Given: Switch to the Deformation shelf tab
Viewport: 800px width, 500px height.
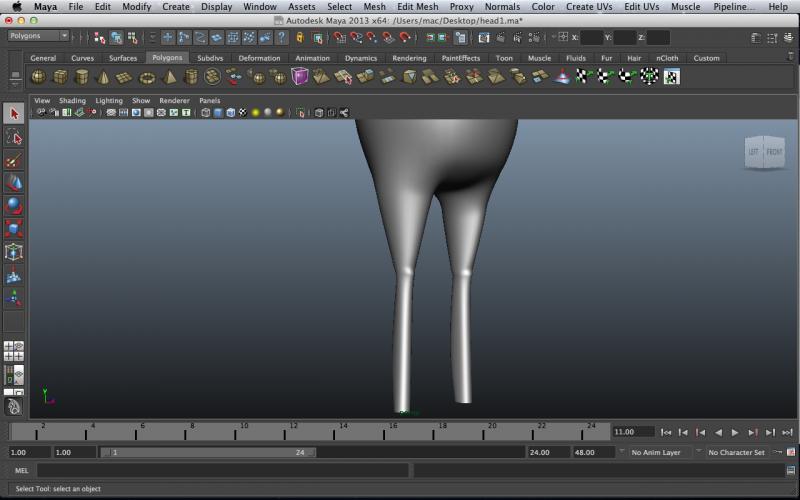Looking at the screenshot, I should [259, 58].
